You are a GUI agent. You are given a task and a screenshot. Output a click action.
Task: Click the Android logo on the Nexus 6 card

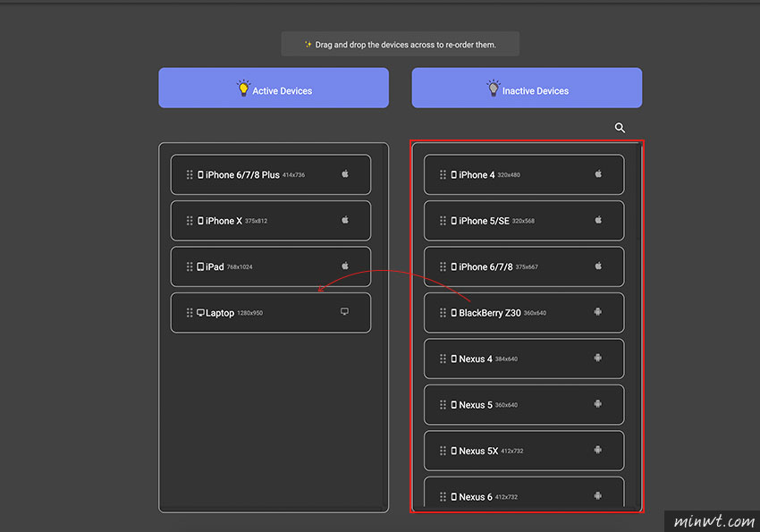point(598,495)
